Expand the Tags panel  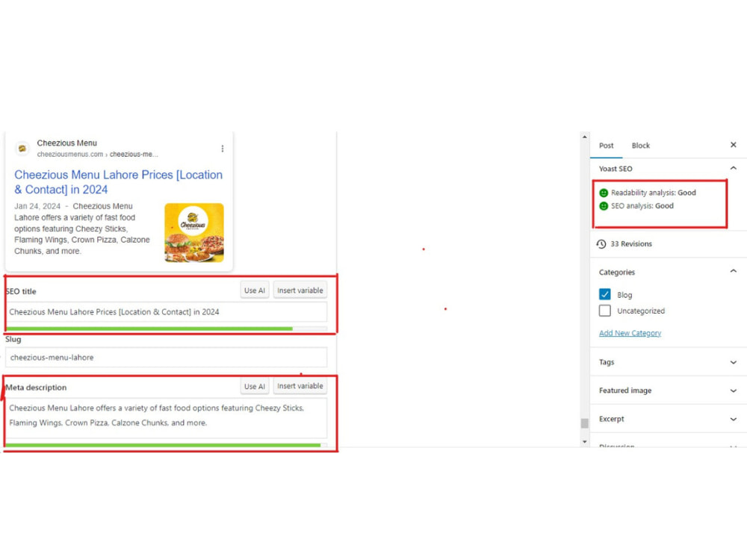(x=734, y=362)
